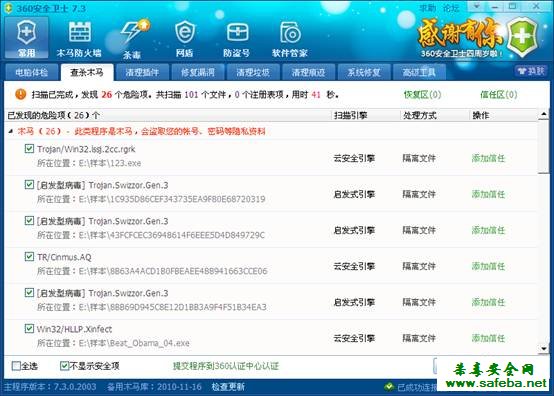Viewport: 554px width, 396px height.
Task: Collapse the 木马 (26) category group
Action: pyautogui.click(x=11, y=131)
